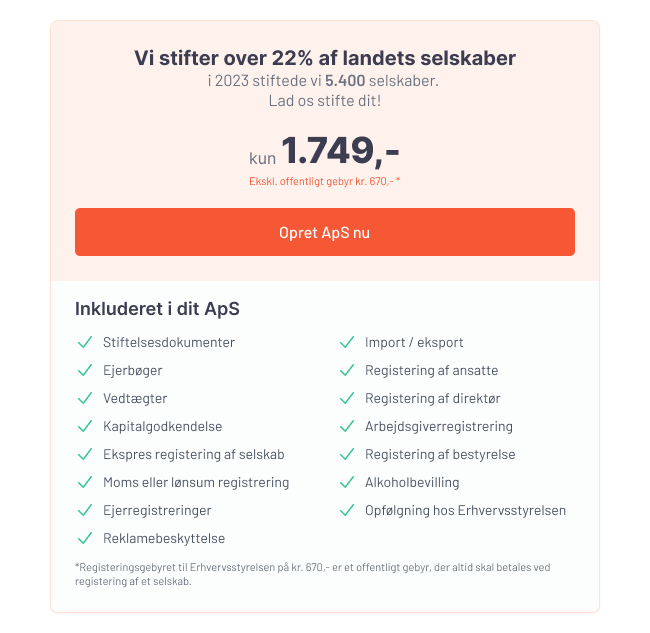The image size is (650, 633).
Task: Click Registering af direktør item
Action: click(433, 398)
